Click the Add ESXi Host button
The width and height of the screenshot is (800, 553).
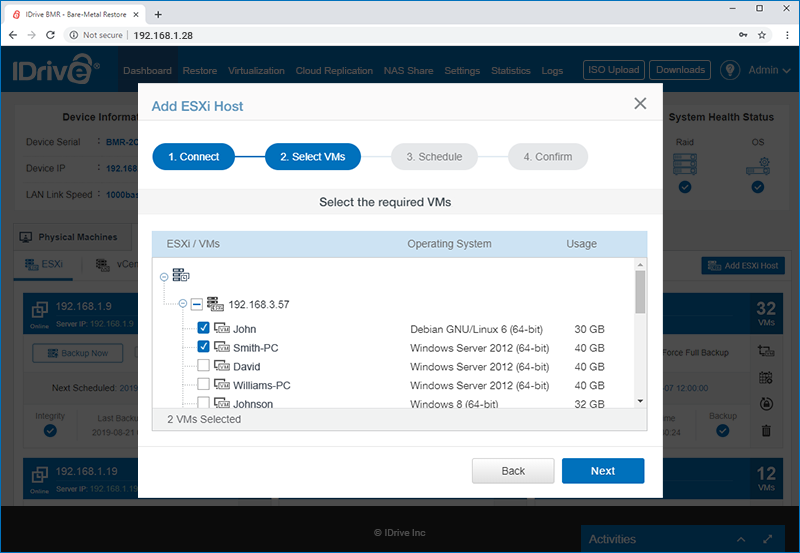743,265
